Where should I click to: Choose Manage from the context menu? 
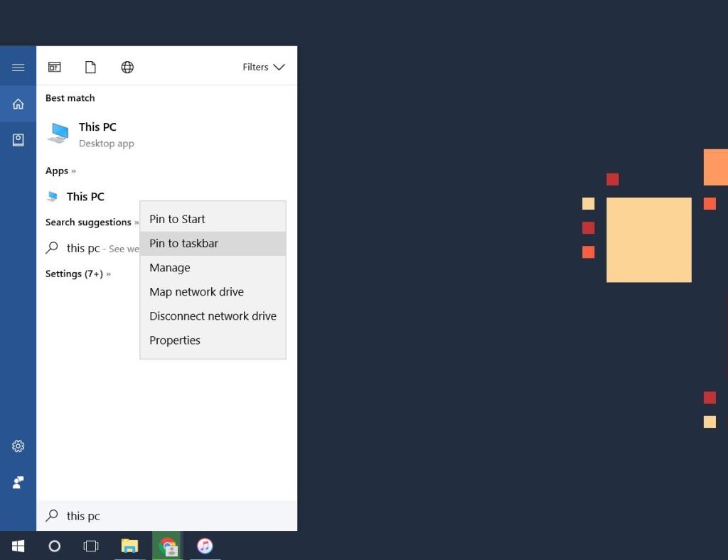click(x=170, y=267)
